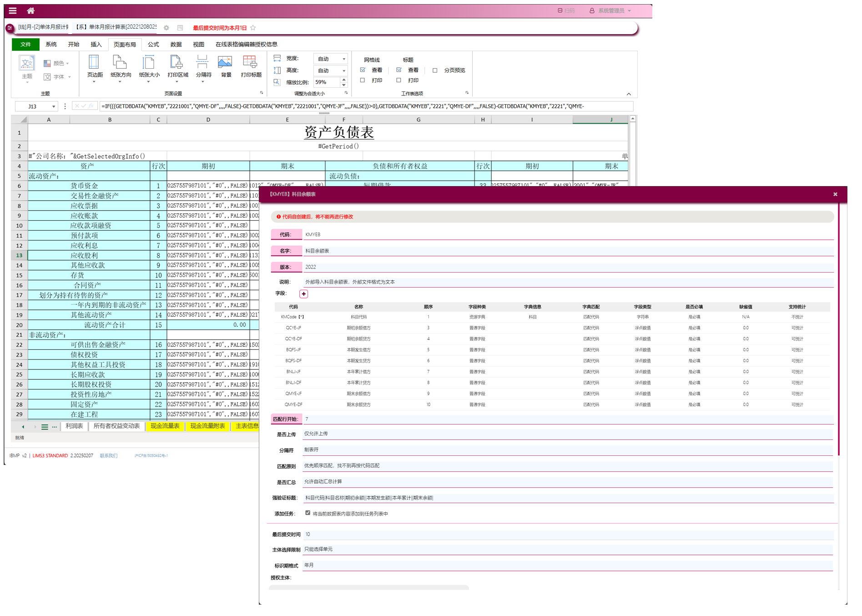The image size is (862, 616).
Task: Expand the J13 cell name box dropdown
Action: (x=54, y=106)
